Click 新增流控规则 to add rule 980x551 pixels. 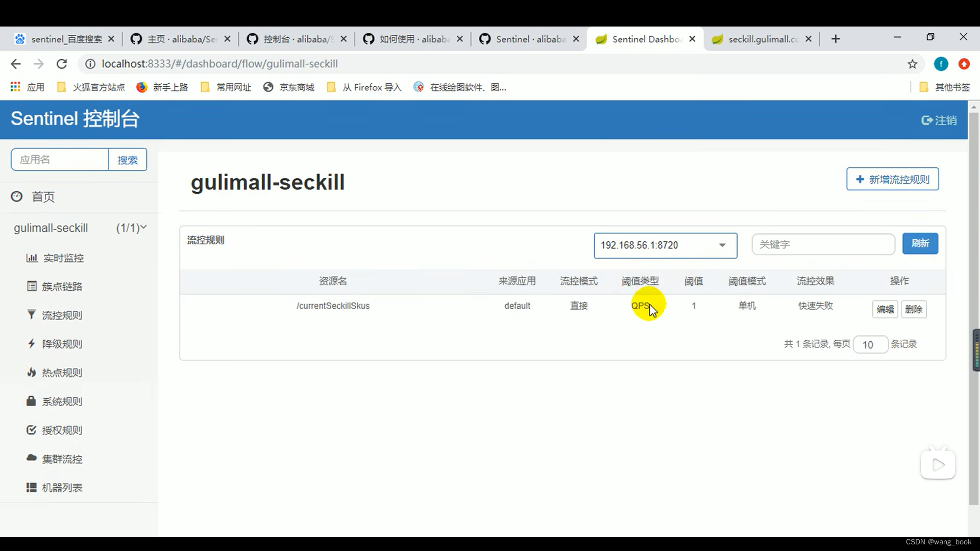892,179
